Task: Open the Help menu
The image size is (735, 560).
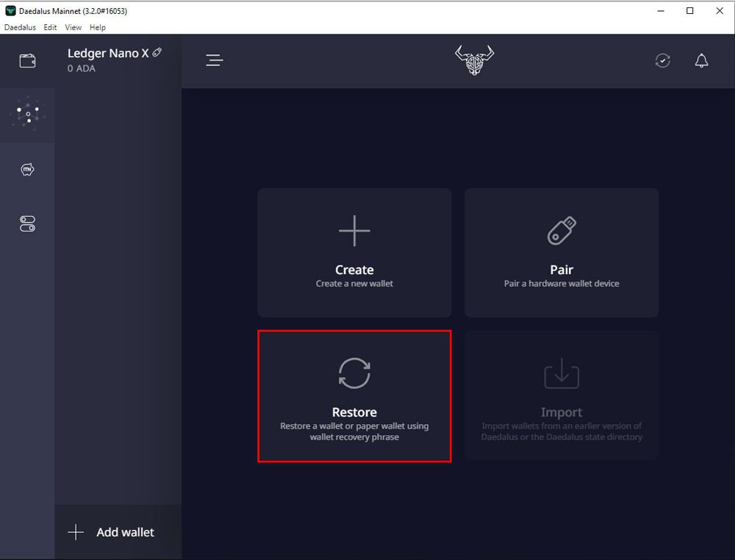Action: point(98,27)
